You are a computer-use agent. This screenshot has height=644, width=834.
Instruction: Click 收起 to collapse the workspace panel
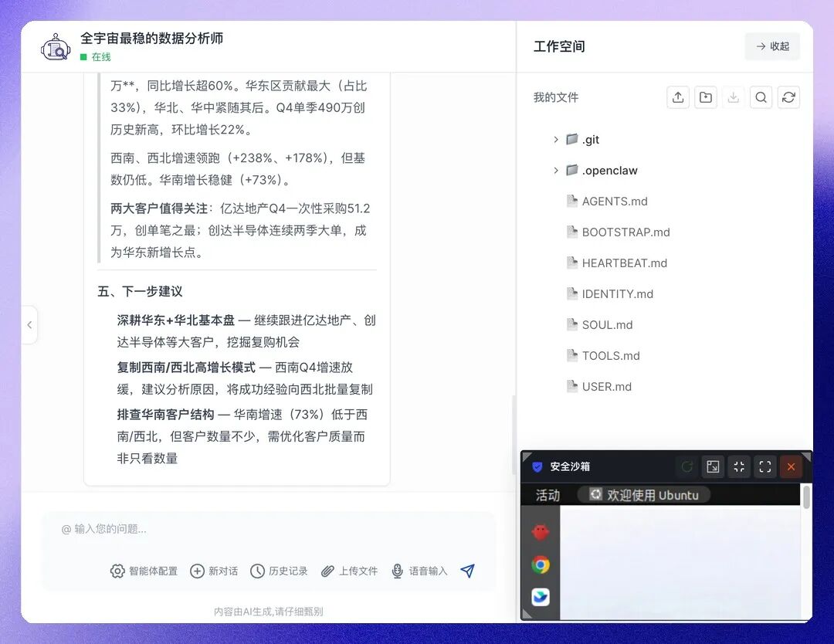tap(772, 46)
